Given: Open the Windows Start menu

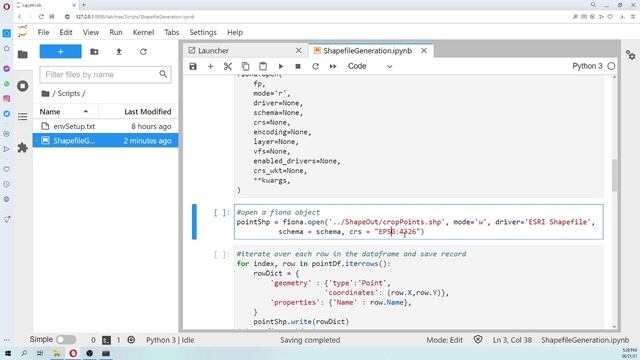Looking at the screenshot, I should (7, 353).
